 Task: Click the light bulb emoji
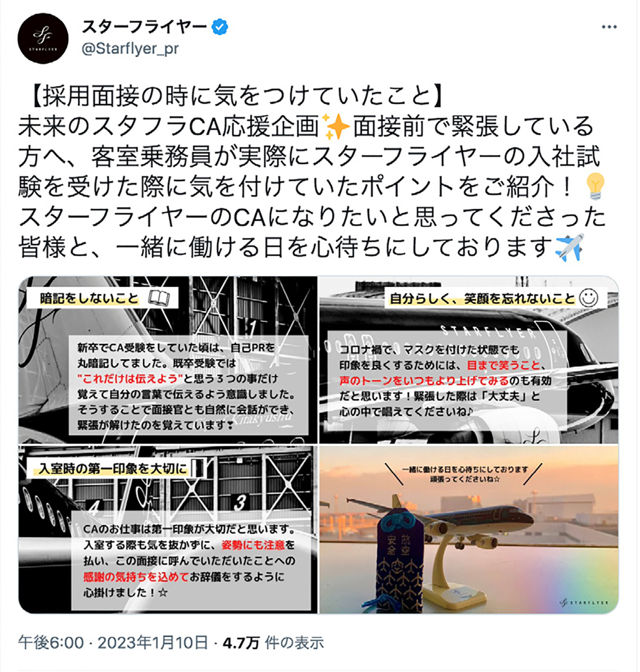point(595,186)
